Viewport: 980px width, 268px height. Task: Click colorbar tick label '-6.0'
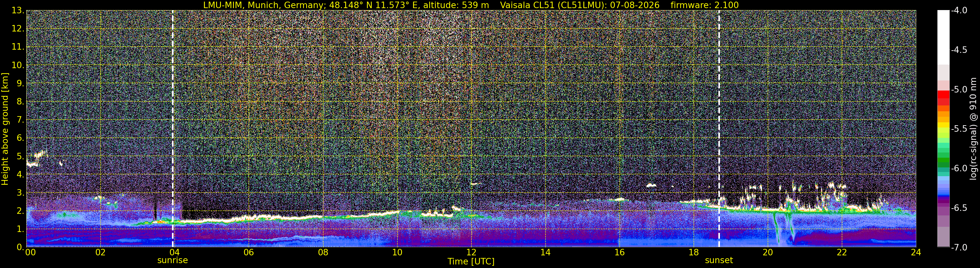[x=959, y=168]
